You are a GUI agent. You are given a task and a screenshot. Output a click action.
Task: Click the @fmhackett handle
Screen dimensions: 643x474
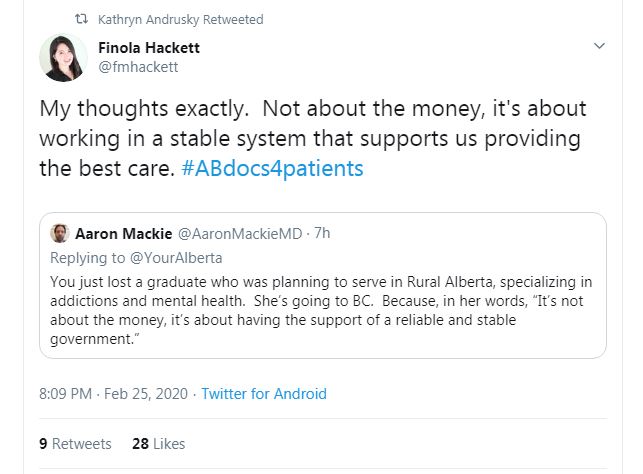click(x=139, y=68)
